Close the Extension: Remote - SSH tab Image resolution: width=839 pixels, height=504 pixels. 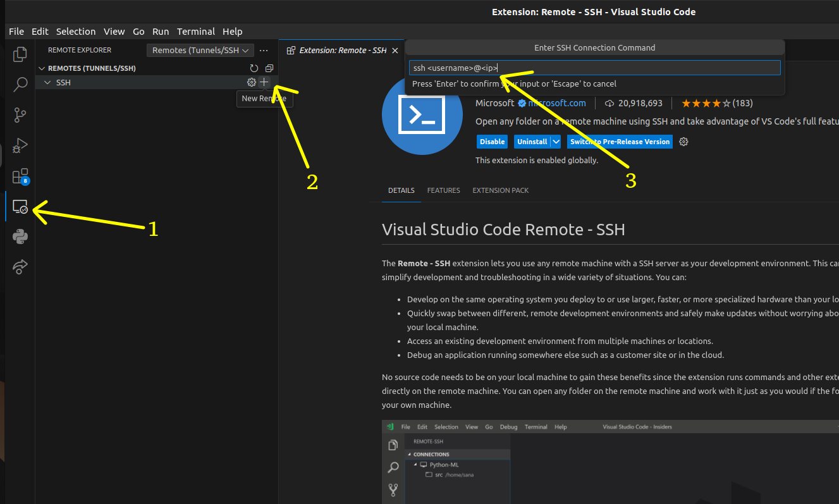(x=395, y=50)
